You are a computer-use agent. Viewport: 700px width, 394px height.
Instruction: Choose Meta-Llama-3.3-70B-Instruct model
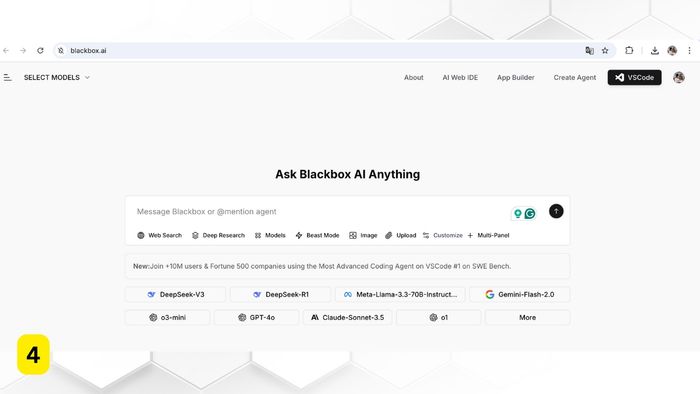pos(400,294)
